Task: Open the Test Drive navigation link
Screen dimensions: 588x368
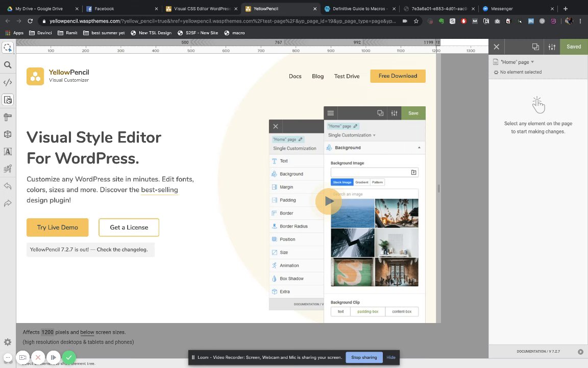Action: coord(347,76)
